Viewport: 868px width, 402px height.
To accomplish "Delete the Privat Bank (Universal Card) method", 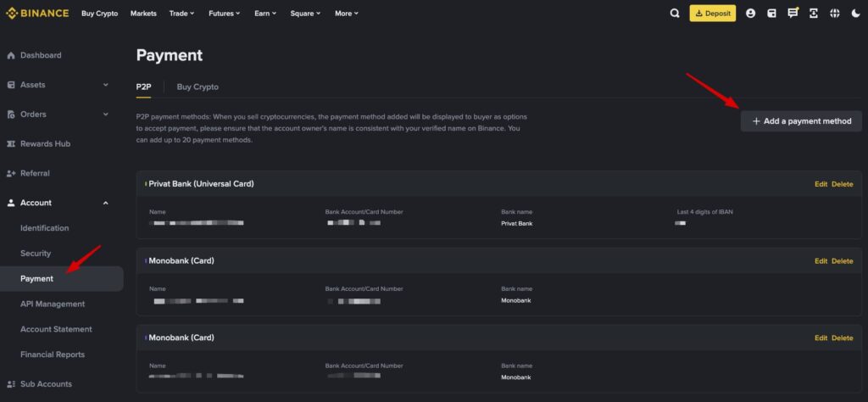I will click(x=842, y=184).
